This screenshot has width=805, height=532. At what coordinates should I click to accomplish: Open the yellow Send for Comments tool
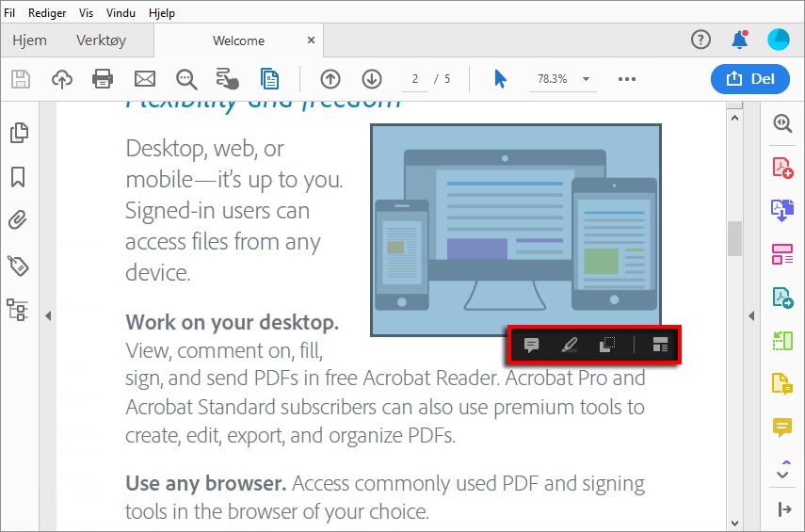click(x=782, y=383)
